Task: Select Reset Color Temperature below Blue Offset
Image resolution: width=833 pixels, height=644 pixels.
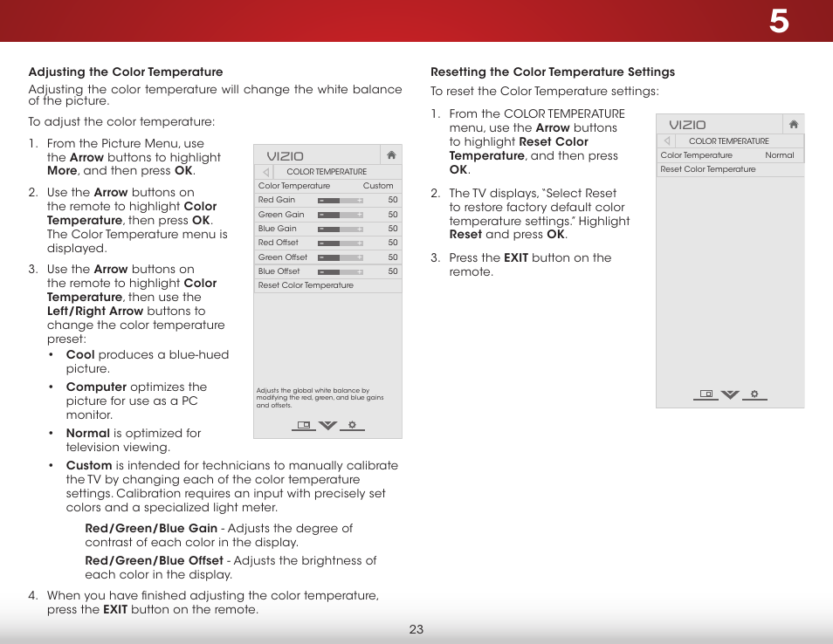Action: [327, 285]
